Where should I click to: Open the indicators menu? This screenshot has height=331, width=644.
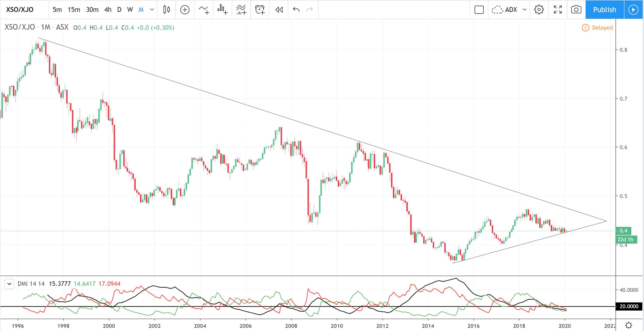click(204, 10)
